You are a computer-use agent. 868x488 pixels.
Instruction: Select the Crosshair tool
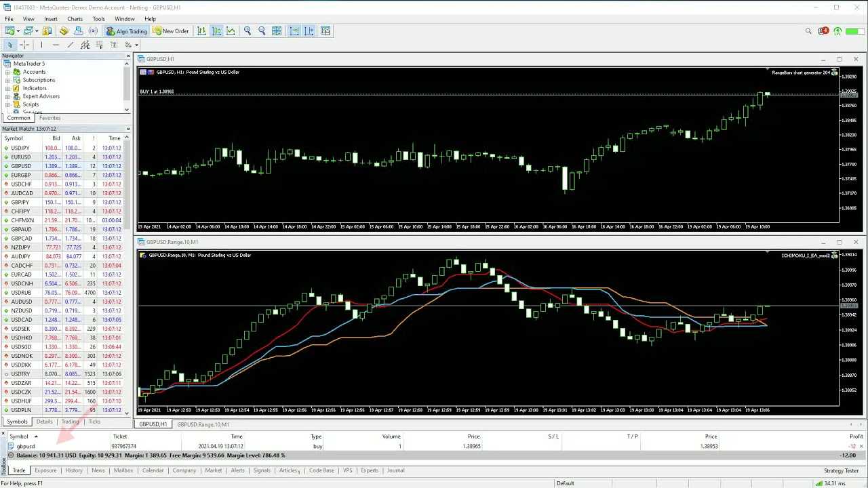click(x=24, y=45)
